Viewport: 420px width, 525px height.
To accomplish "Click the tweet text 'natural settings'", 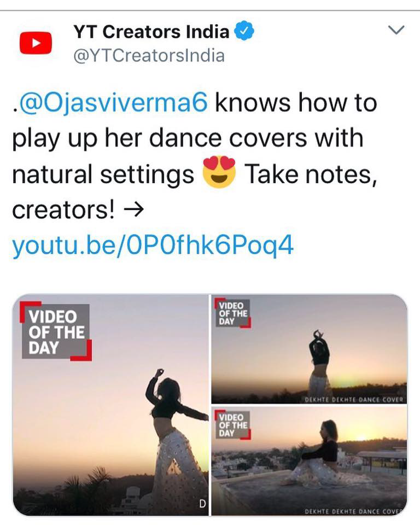I will [x=103, y=175].
